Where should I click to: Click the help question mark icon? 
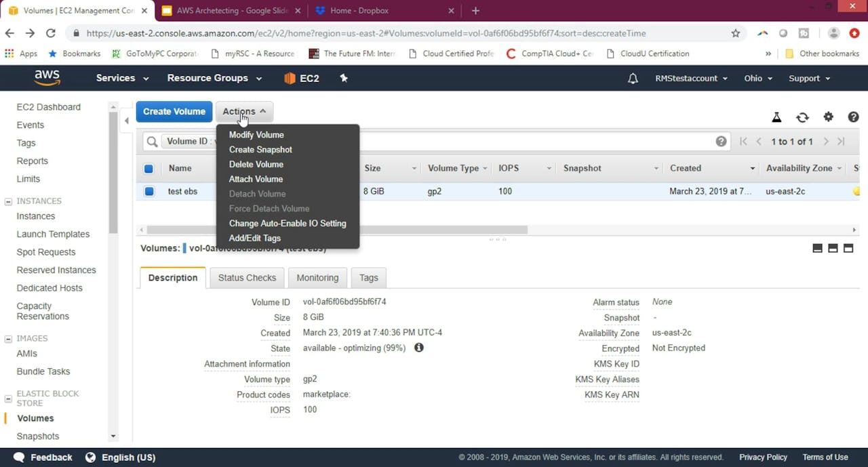(852, 117)
